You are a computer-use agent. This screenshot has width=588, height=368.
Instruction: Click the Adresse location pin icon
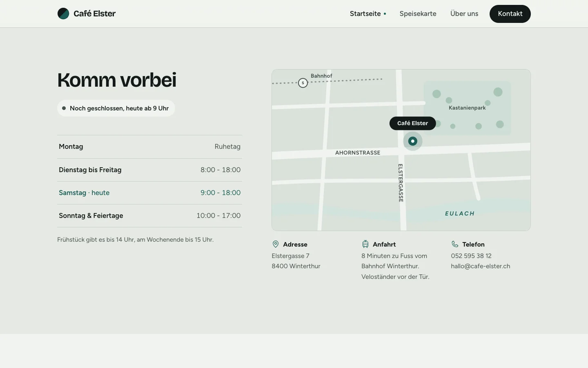[x=276, y=244]
